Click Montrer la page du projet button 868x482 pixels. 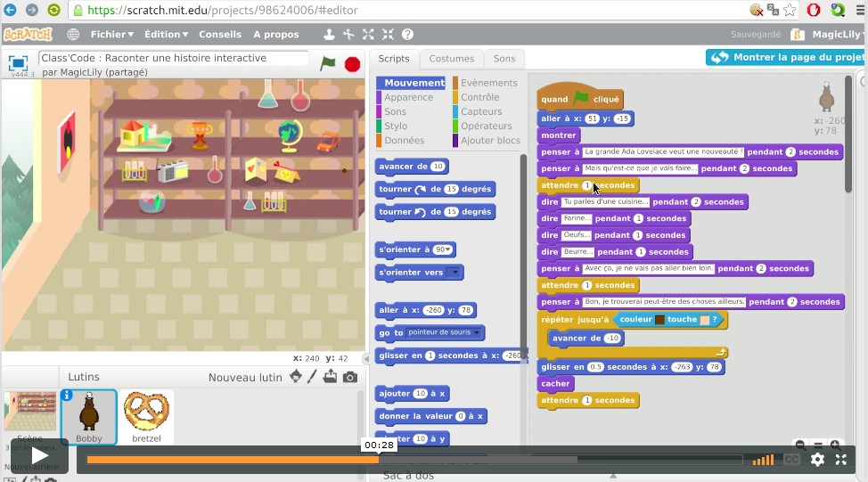tap(786, 57)
